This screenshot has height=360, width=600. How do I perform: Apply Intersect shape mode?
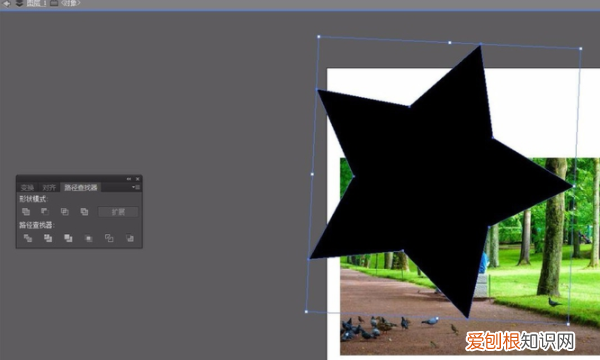(65, 212)
